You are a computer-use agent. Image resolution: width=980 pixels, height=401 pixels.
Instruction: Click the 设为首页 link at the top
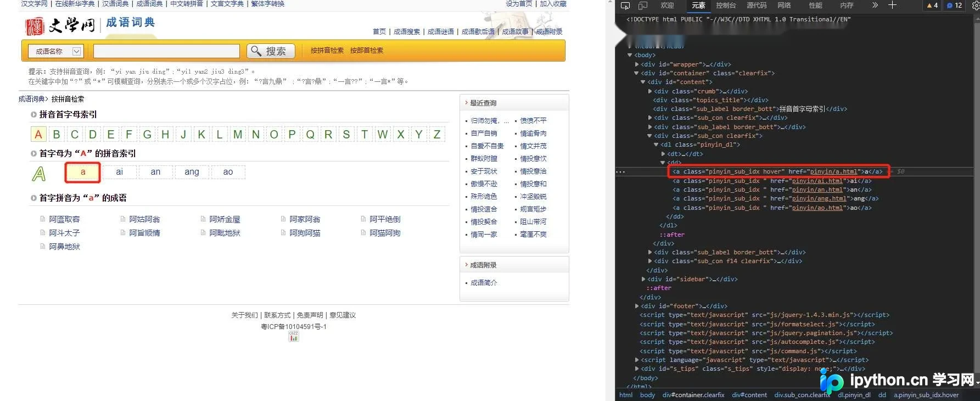point(519,4)
